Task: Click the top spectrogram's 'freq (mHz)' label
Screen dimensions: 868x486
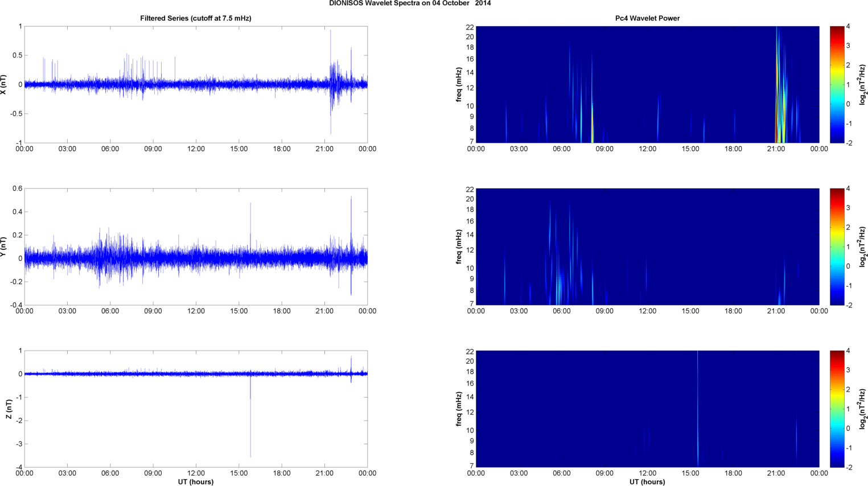Action: [459, 84]
